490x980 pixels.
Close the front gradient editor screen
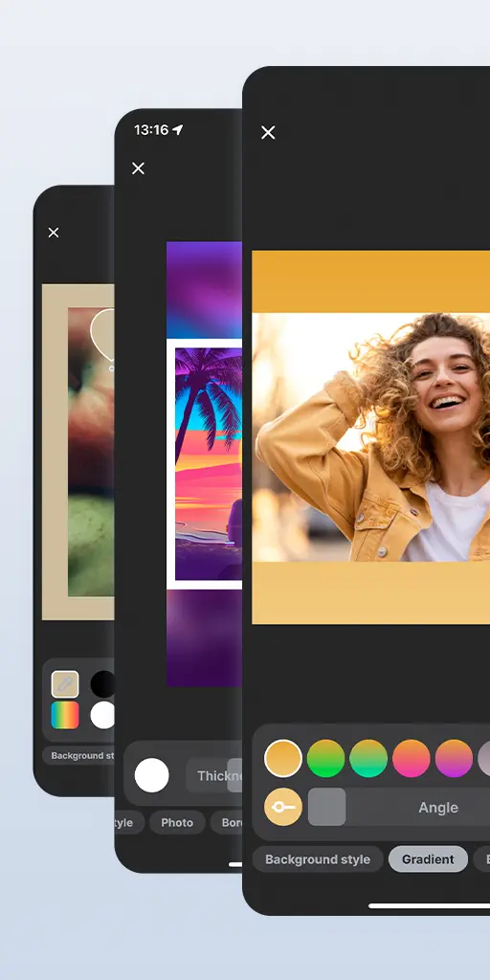click(x=268, y=132)
